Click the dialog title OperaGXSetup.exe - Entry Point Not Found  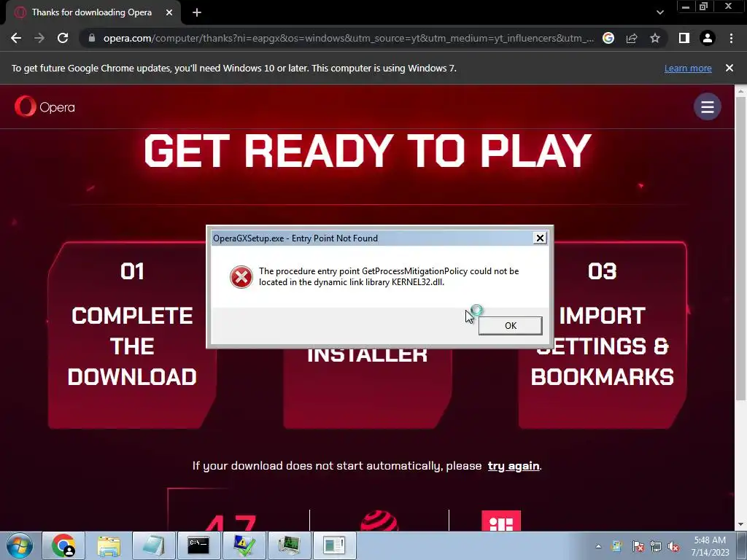(295, 238)
